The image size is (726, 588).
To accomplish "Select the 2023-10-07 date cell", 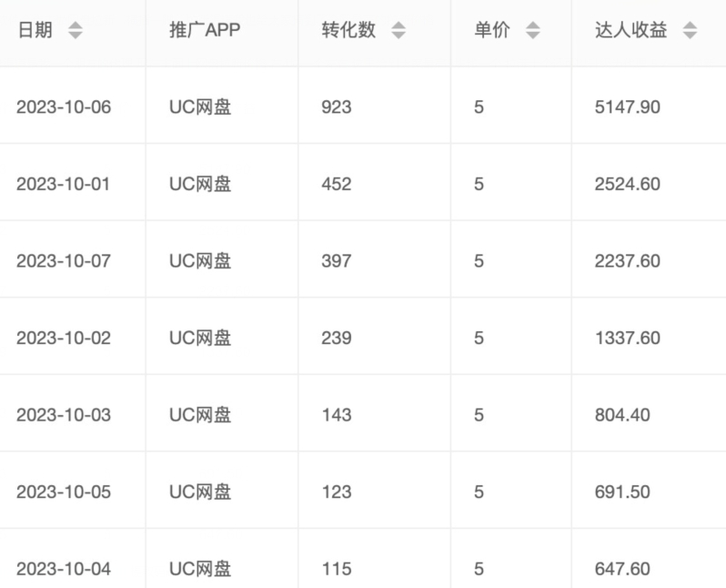I will (x=64, y=261).
